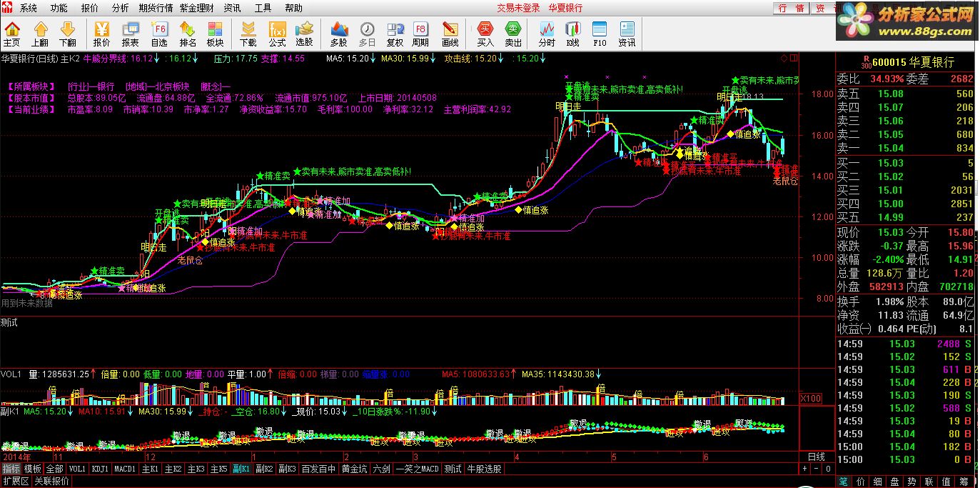Open the 关联报价 related quotes tab
Image resolution: width=980 pixels, height=488 pixels.
51,482
